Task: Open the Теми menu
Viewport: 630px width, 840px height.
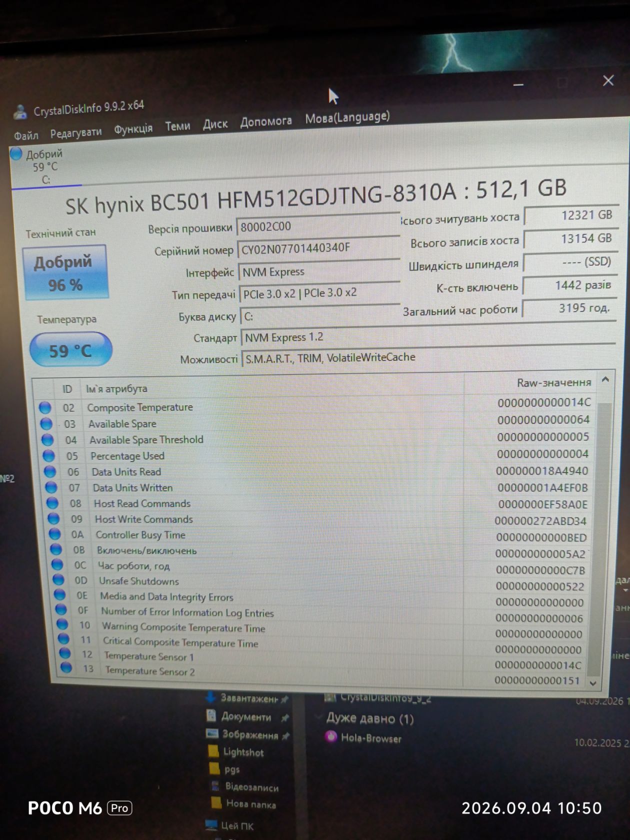Action: click(177, 126)
